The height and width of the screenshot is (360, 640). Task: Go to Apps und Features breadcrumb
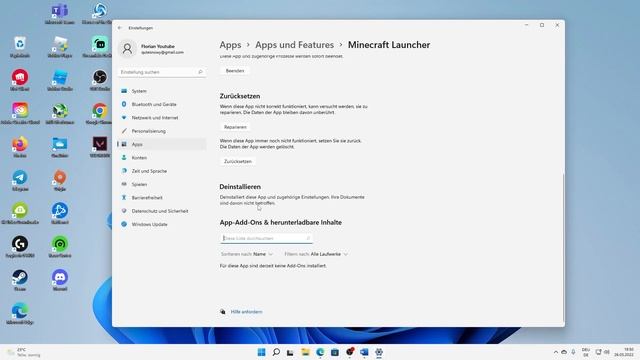tap(294, 45)
